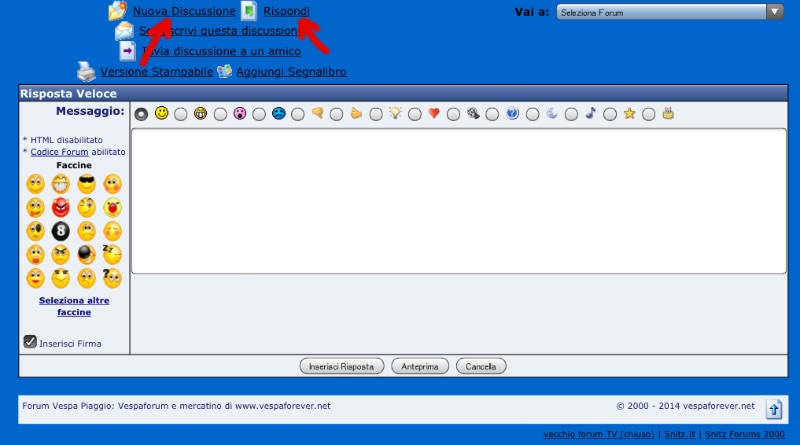Click the Rispondi link
This screenshot has width=800, height=445.
point(286,11)
